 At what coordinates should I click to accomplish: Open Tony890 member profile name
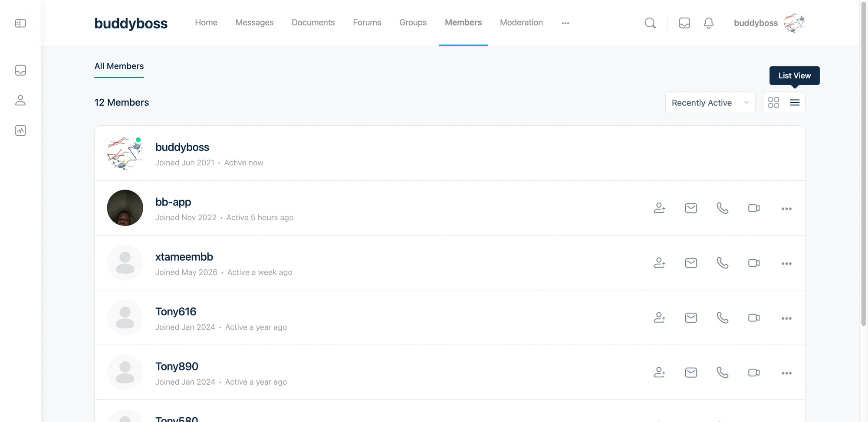[177, 366]
